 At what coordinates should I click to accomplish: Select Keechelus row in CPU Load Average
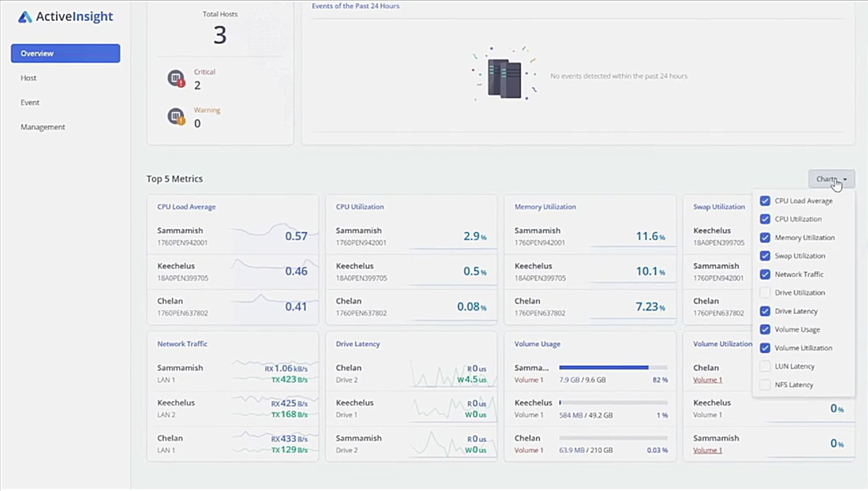(x=233, y=272)
